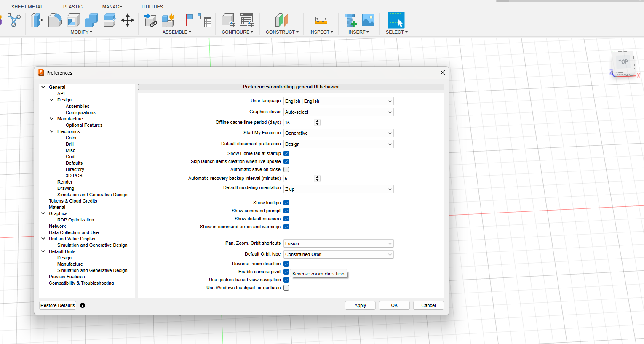Click the Apply button
Viewport: 644px width, 344px height.
pyautogui.click(x=360, y=305)
